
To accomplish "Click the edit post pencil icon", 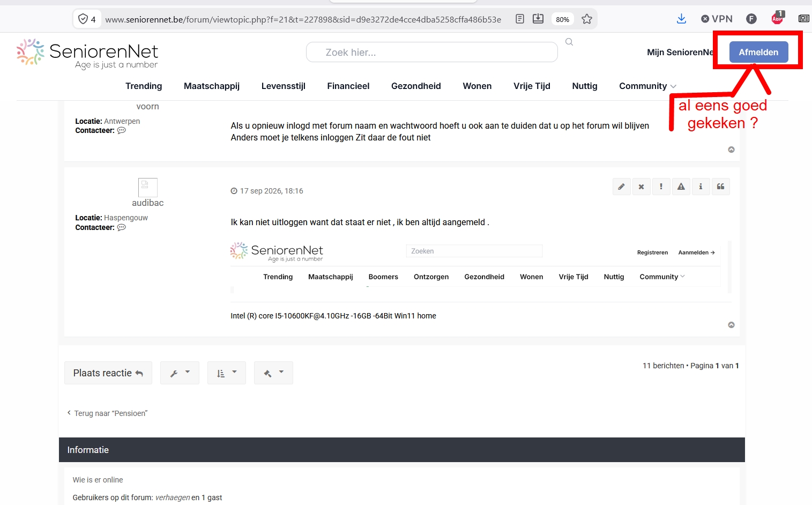I will pos(621,187).
